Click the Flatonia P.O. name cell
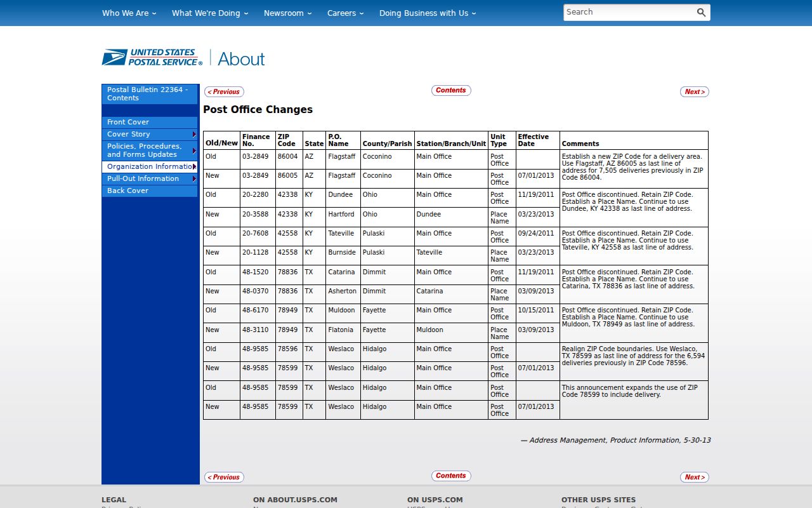 pyautogui.click(x=343, y=333)
